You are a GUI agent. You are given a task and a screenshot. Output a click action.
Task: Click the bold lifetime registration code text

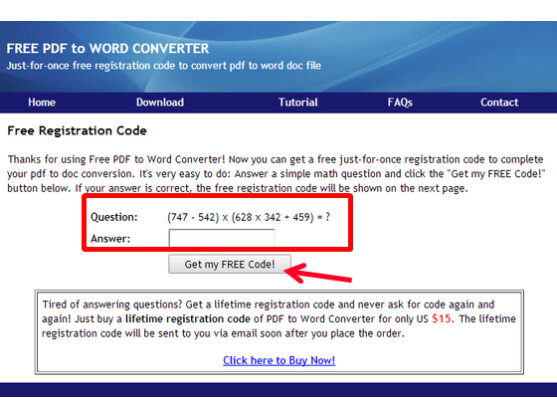188,319
